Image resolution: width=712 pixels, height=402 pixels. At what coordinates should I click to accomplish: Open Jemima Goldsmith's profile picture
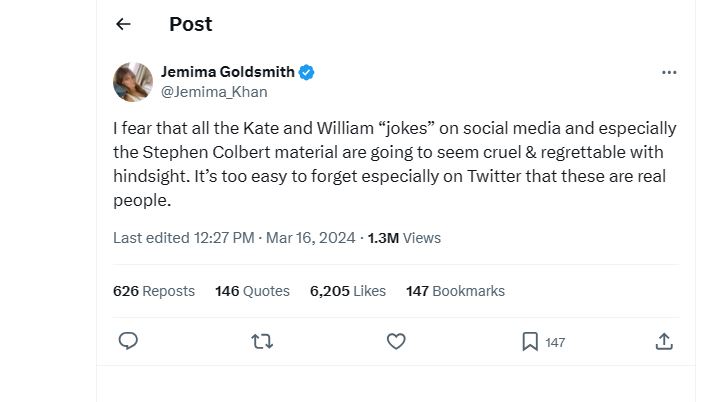pos(133,82)
